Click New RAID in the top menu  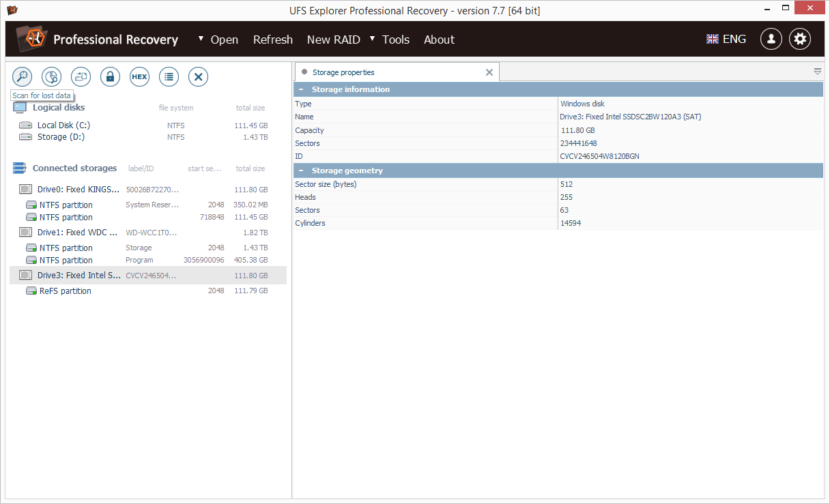pyautogui.click(x=334, y=40)
